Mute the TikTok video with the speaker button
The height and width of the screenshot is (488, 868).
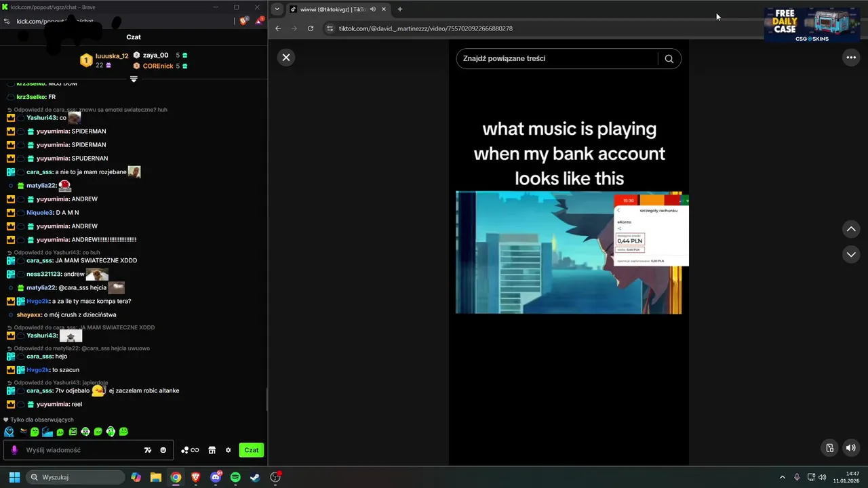pyautogui.click(x=850, y=447)
